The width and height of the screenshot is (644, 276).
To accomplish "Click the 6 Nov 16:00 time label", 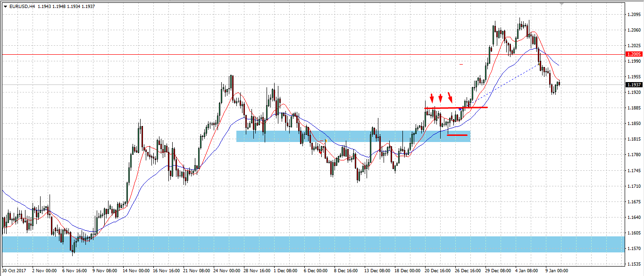I will pyautogui.click(x=75, y=271).
